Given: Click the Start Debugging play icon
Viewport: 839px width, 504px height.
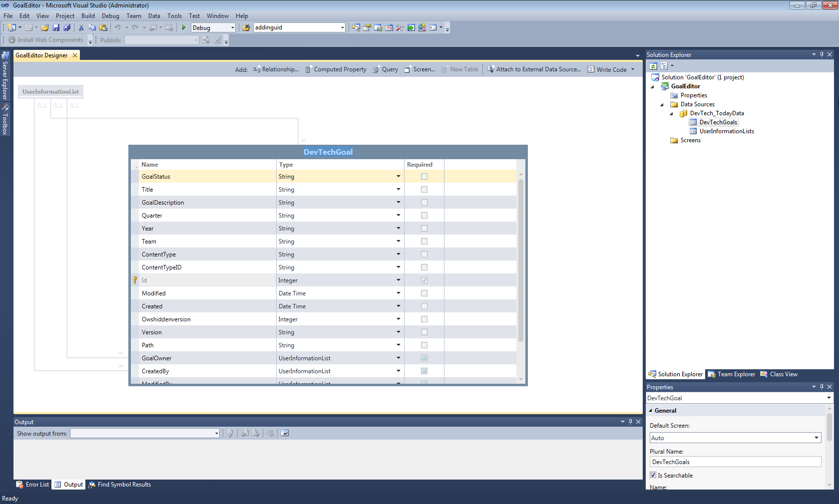Looking at the screenshot, I should coord(184,28).
